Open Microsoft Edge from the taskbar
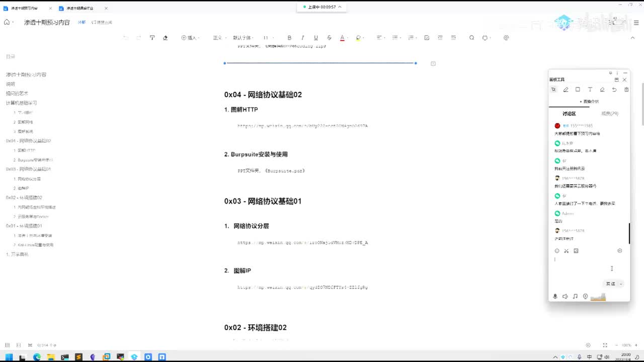Image resolution: width=644 pixels, height=362 pixels. click(x=37, y=357)
